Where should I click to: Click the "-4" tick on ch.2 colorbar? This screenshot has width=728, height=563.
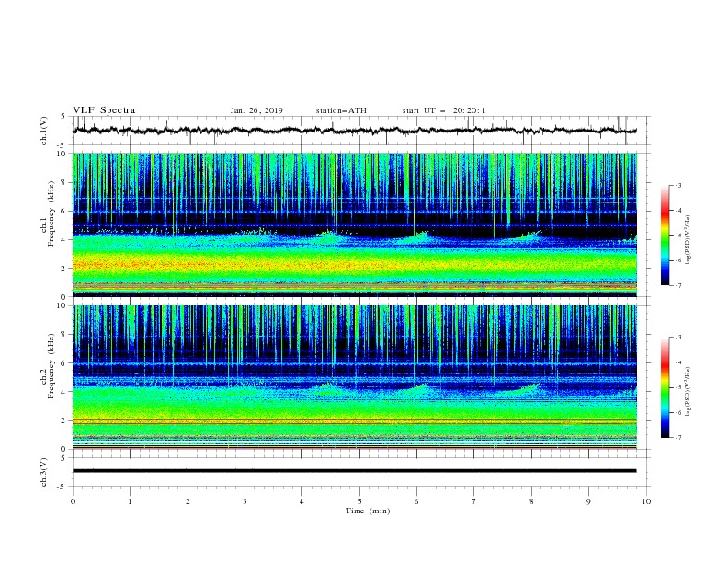tap(677, 362)
